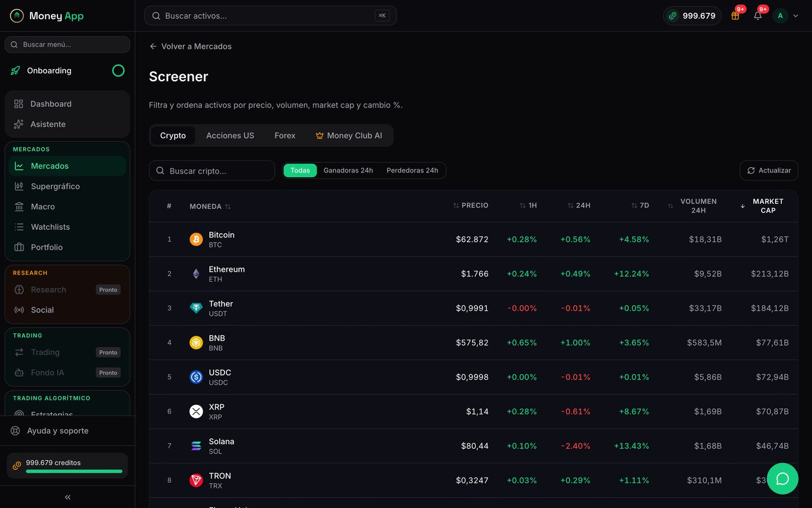Click the BNB coin icon

196,343
